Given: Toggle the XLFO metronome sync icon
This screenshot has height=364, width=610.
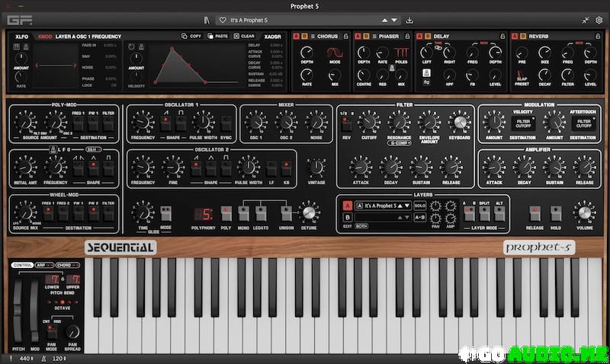Looking at the screenshot, I should click(x=26, y=47).
